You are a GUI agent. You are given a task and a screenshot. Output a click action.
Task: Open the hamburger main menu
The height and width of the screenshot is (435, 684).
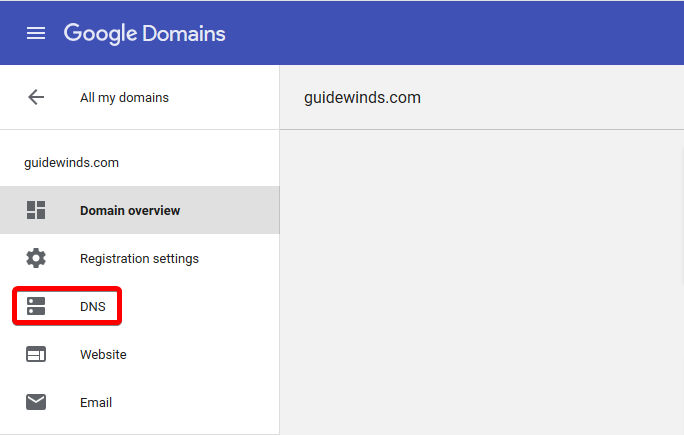36,33
